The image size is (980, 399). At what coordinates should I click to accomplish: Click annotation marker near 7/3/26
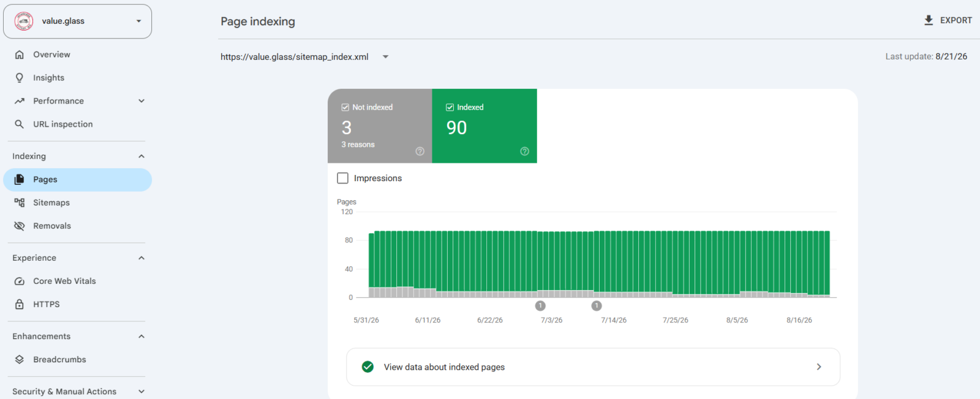pyautogui.click(x=540, y=305)
